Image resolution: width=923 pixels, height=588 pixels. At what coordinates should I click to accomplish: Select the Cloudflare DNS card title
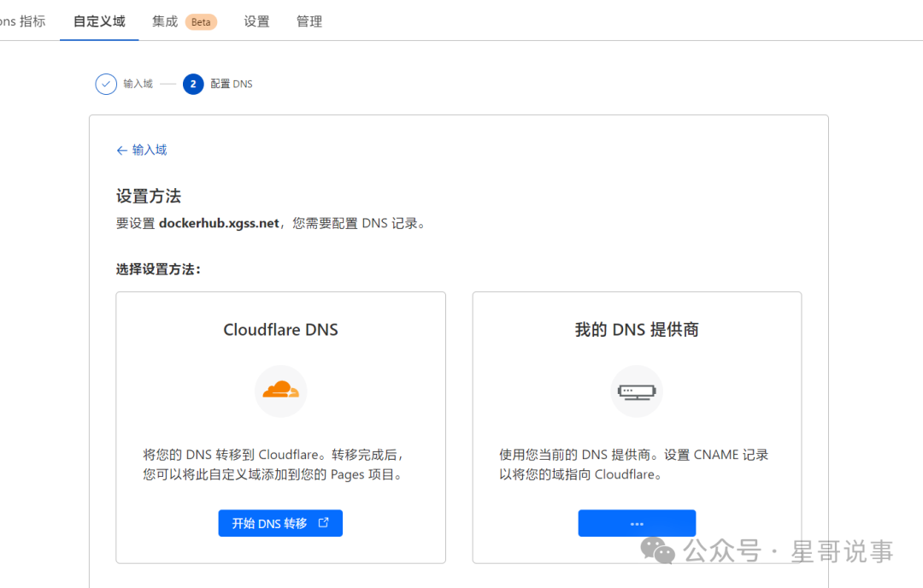[x=281, y=330]
